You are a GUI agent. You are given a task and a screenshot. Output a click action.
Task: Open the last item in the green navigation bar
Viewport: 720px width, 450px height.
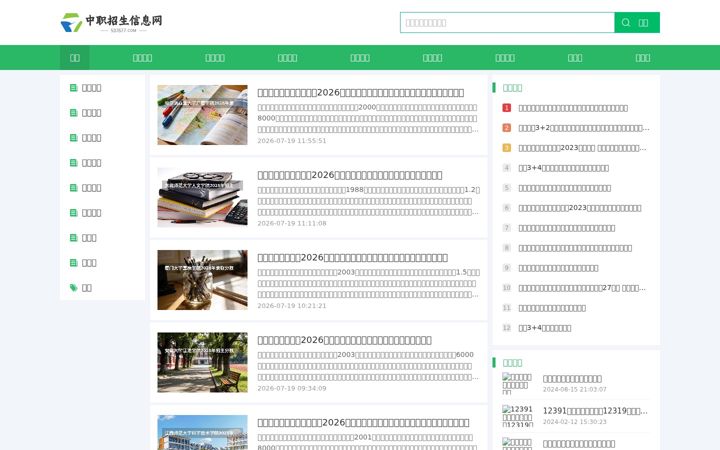click(643, 57)
